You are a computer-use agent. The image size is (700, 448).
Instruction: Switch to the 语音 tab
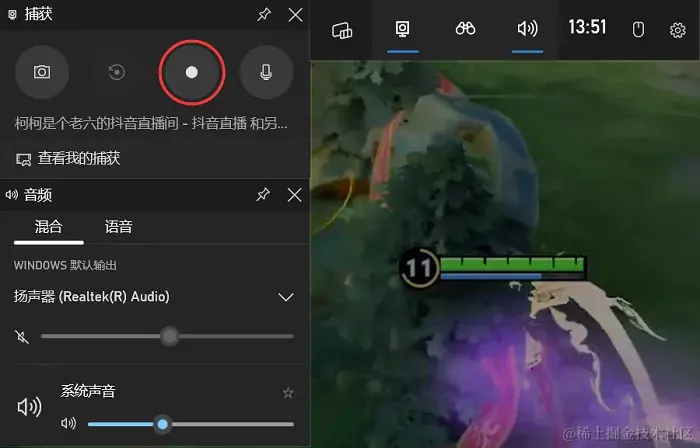click(x=118, y=227)
